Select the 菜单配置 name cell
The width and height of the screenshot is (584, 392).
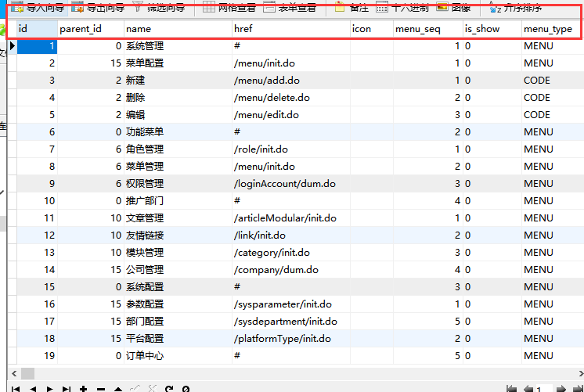(178, 63)
